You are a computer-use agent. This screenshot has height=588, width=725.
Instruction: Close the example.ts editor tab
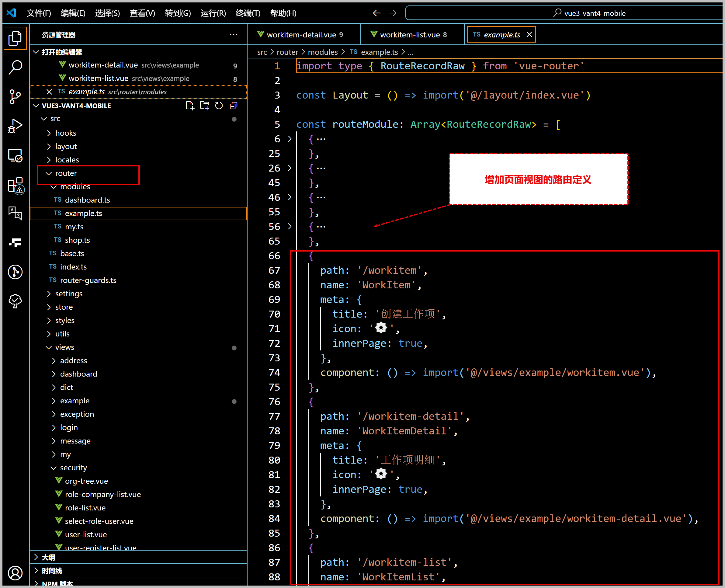click(x=529, y=35)
